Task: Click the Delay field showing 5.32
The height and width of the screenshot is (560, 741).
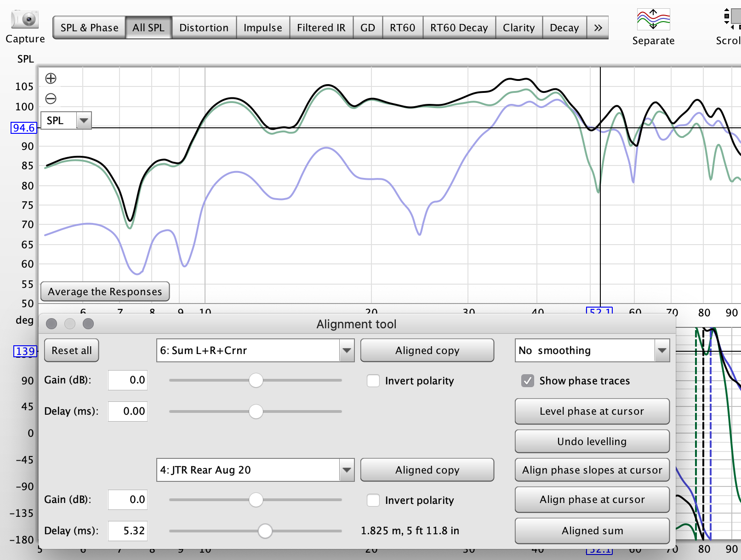Action: click(128, 531)
